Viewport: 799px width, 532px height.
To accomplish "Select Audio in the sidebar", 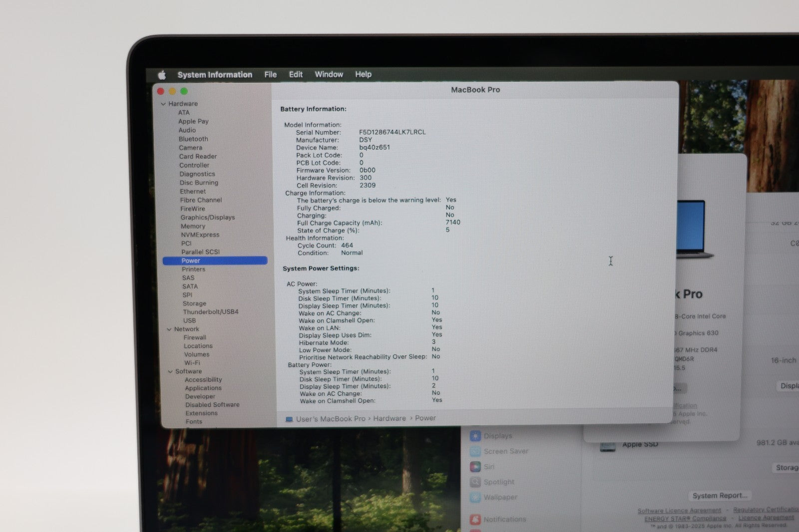I will [x=187, y=130].
